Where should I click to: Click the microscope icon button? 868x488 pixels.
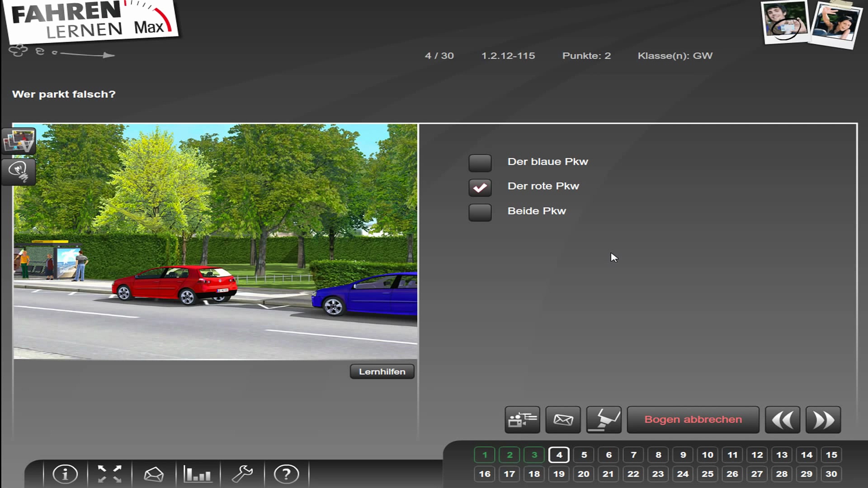click(604, 420)
